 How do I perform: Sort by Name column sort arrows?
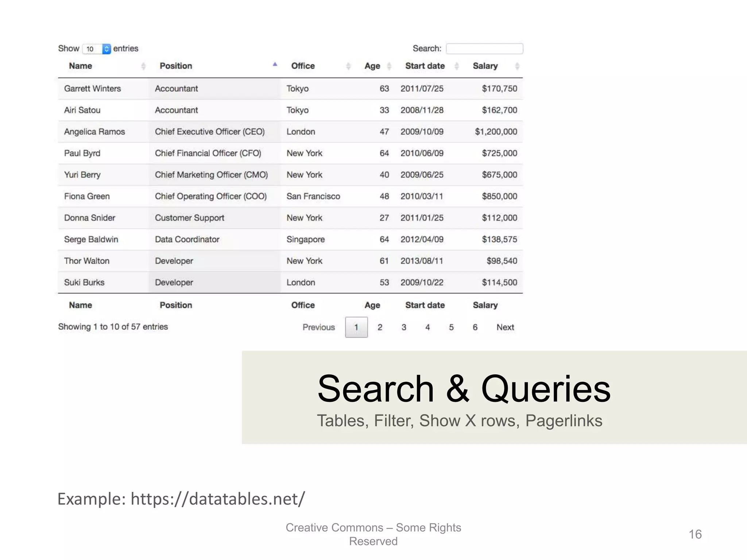pos(143,66)
